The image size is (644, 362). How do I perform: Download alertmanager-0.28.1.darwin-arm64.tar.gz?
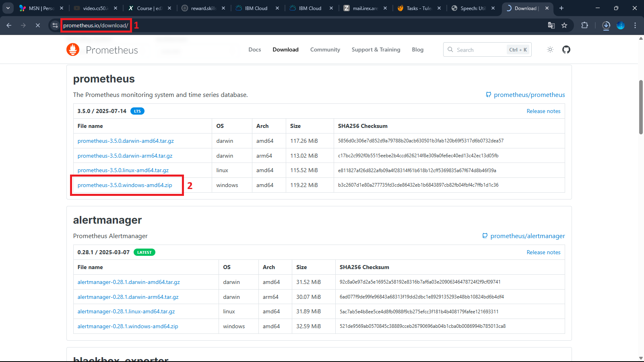tap(128, 297)
